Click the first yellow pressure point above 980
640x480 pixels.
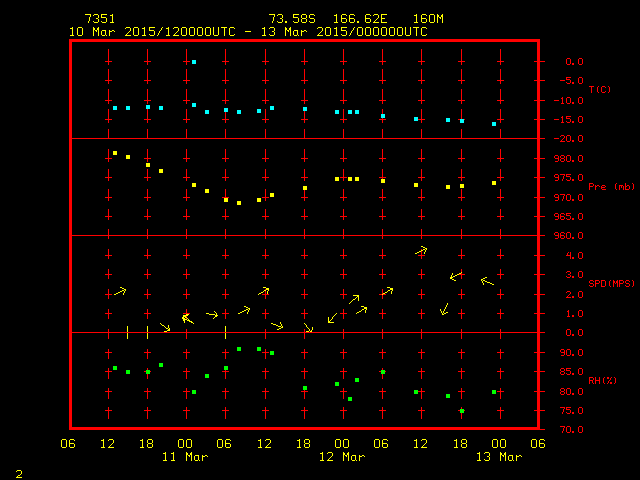(115, 153)
